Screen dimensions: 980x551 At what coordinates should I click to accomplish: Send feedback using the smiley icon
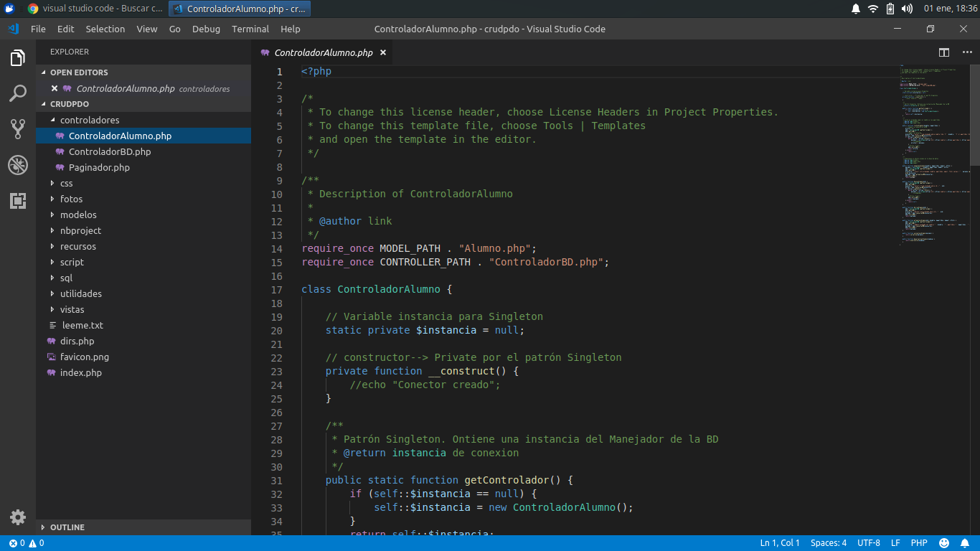(x=944, y=543)
